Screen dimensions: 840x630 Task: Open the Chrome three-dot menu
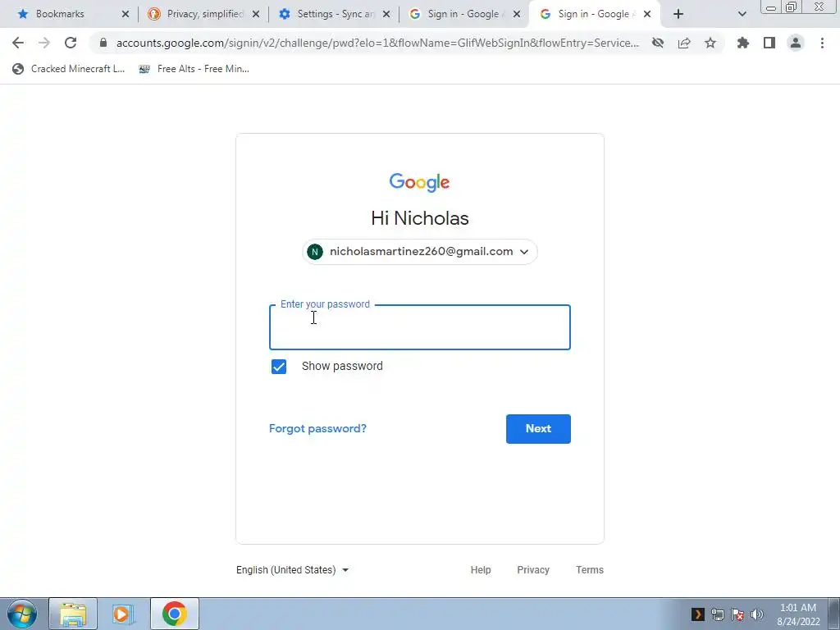click(x=822, y=43)
